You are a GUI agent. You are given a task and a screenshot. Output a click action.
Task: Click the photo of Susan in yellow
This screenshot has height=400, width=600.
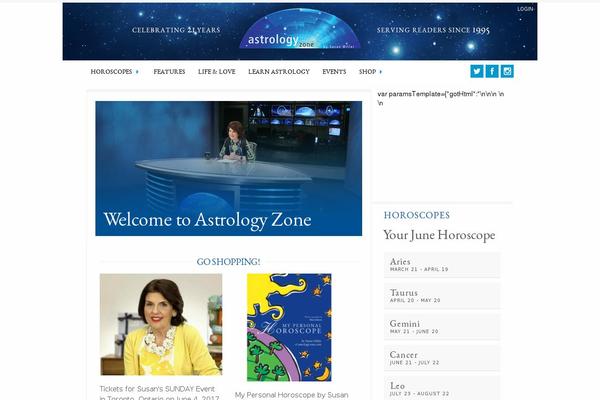pyautogui.click(x=161, y=324)
